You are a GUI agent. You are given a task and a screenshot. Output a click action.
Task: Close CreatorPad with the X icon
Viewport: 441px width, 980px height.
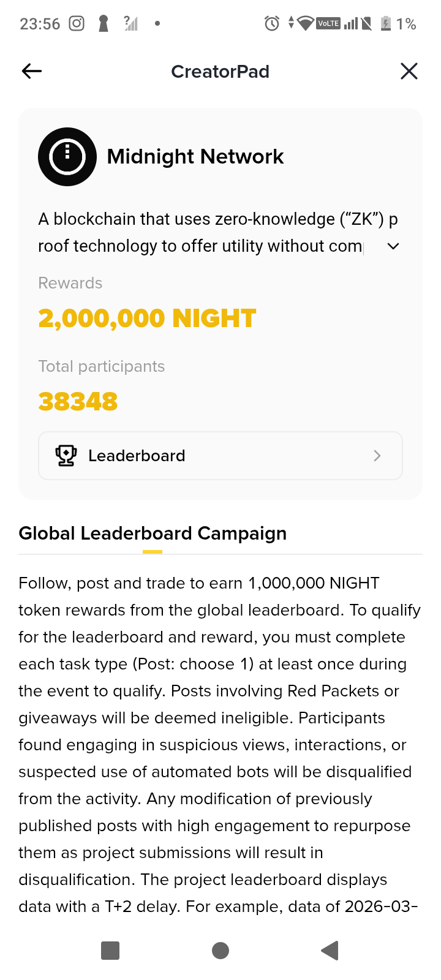409,72
